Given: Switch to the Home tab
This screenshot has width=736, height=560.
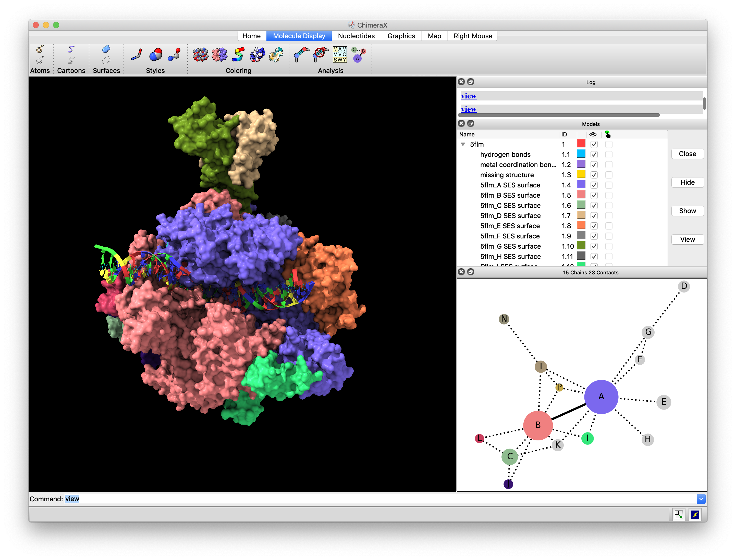Looking at the screenshot, I should coord(251,36).
